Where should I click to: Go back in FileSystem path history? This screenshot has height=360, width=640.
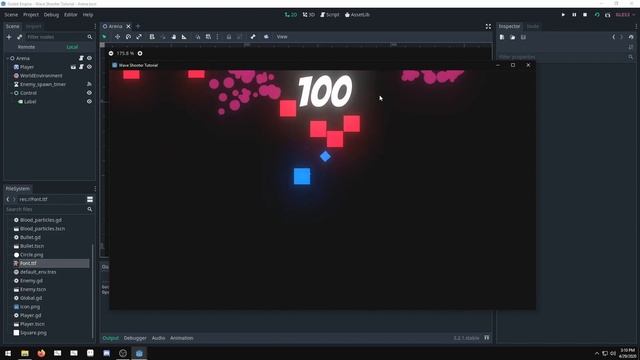[x=8, y=199]
